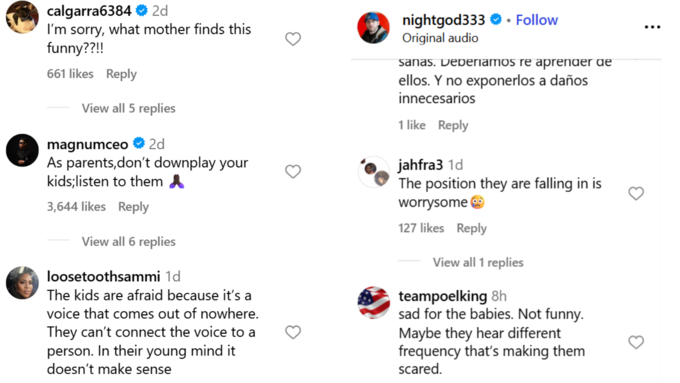The image size is (680, 383).
Task: Expand View all 5 replies
Action: 128,108
